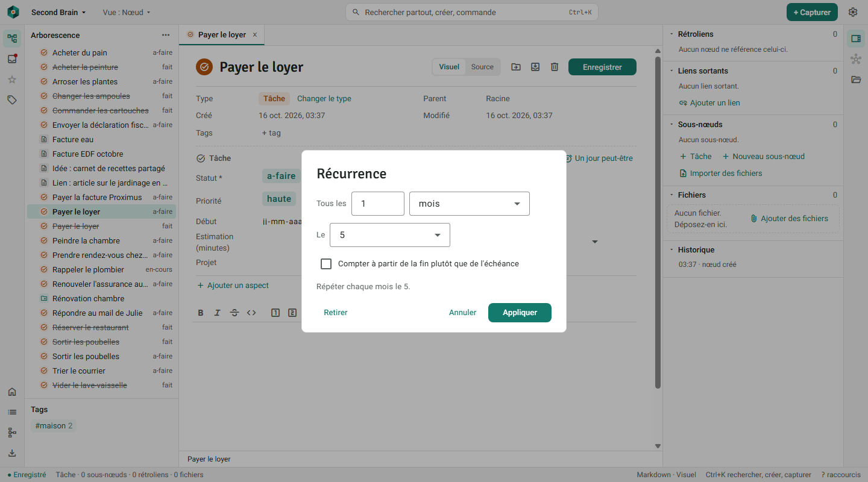Apply strikethrough formatting in editor toolbar
This screenshot has width=868, height=482.
(234, 313)
